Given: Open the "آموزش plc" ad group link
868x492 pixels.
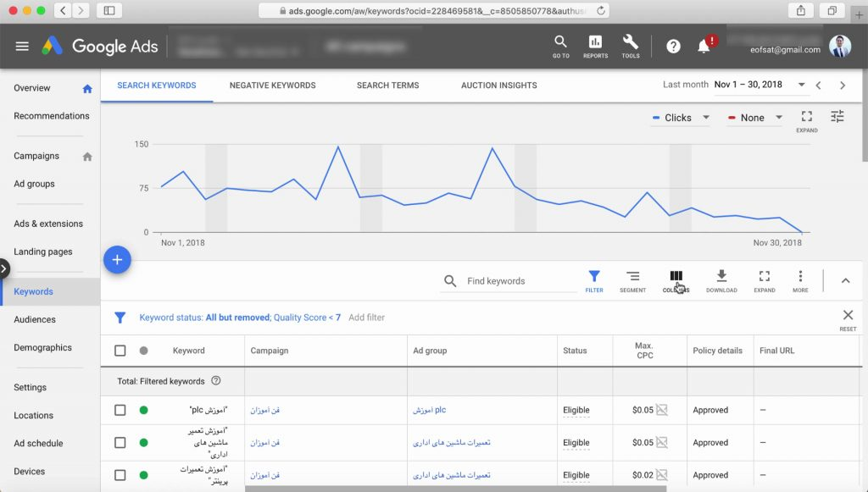Looking at the screenshot, I should pyautogui.click(x=429, y=410).
